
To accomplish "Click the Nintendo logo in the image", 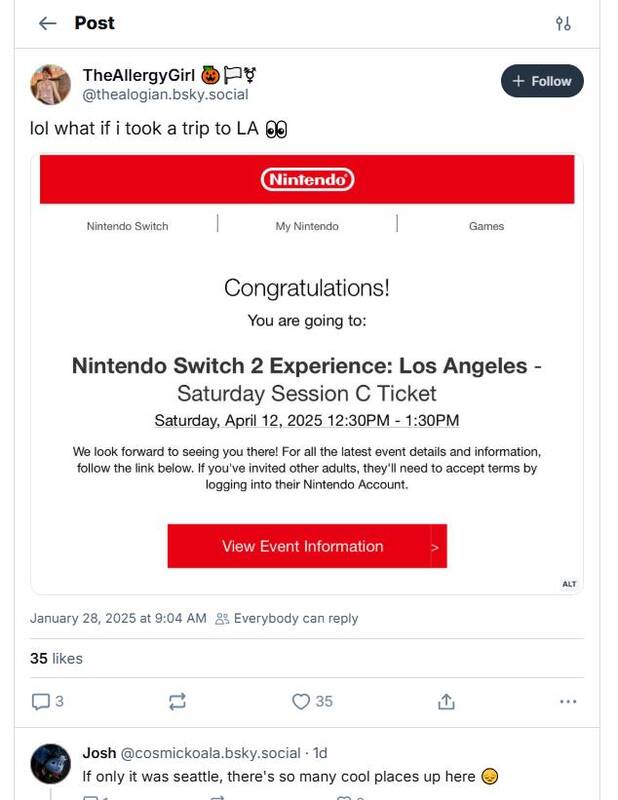I will [x=307, y=180].
